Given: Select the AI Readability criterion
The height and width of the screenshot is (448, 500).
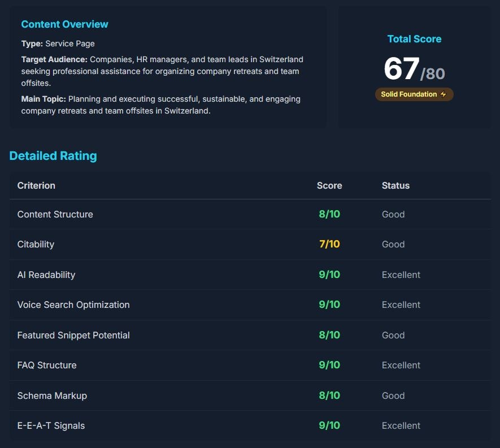Looking at the screenshot, I should pyautogui.click(x=46, y=275).
